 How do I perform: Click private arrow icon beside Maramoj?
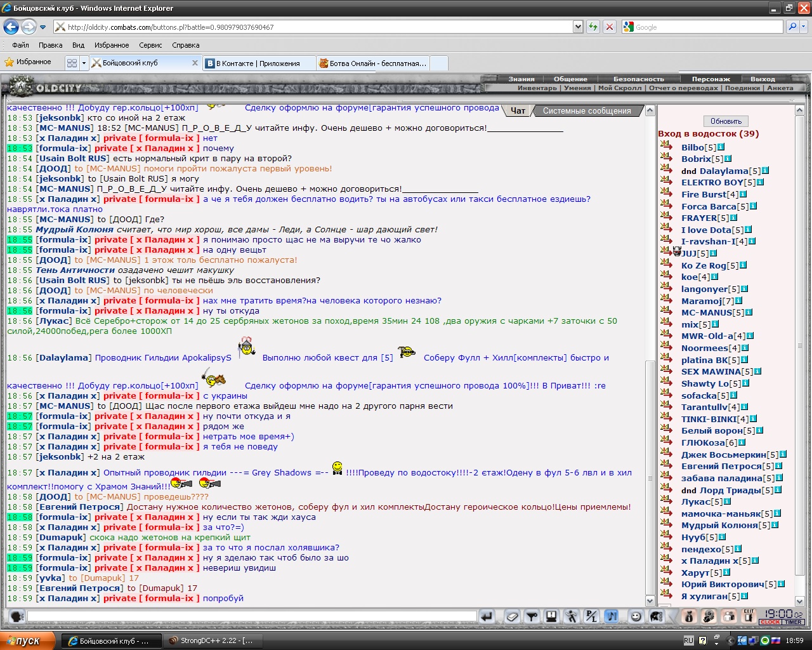pyautogui.click(x=666, y=300)
